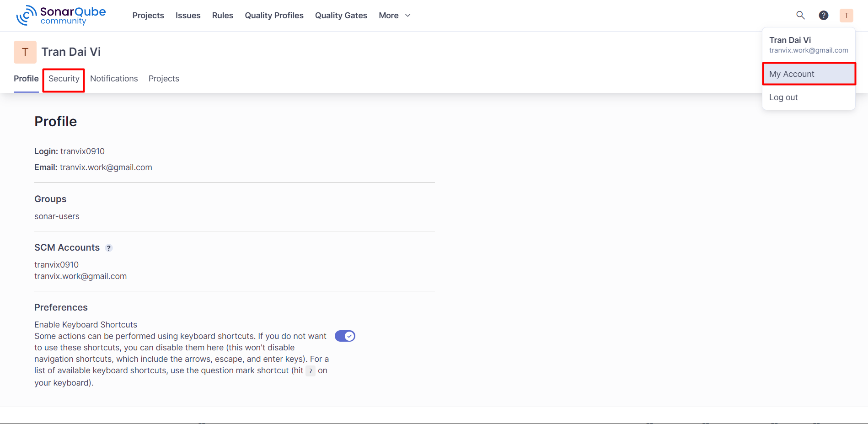Navigate to the Rules page
The height and width of the screenshot is (424, 868).
(223, 16)
